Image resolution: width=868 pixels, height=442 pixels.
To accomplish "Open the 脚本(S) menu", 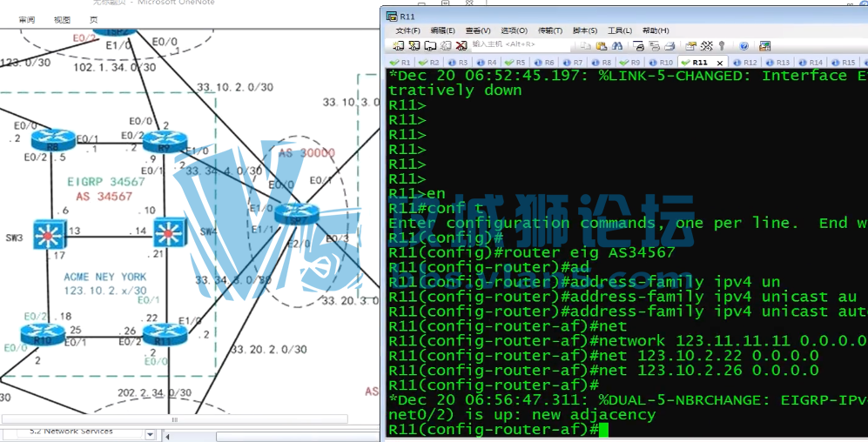I will tap(585, 30).
